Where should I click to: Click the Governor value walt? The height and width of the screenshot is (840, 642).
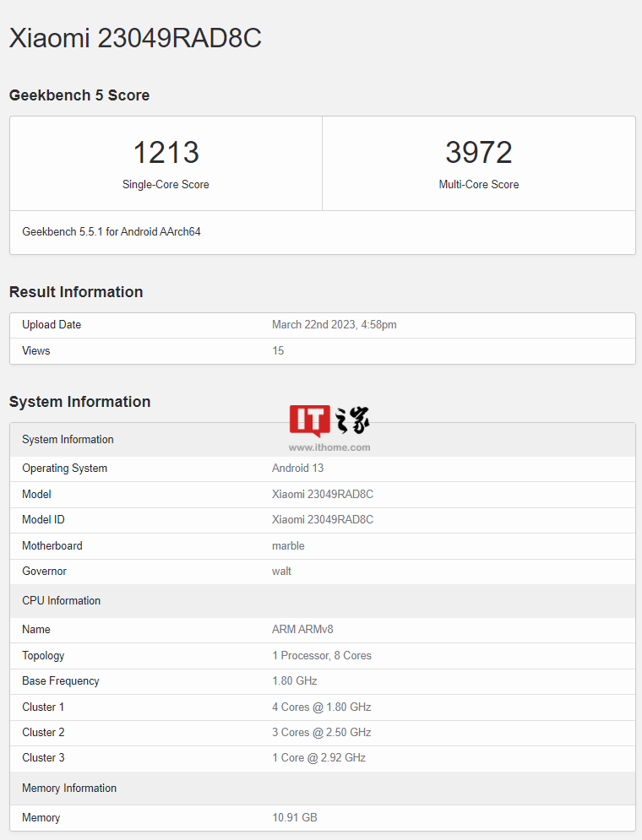click(281, 572)
